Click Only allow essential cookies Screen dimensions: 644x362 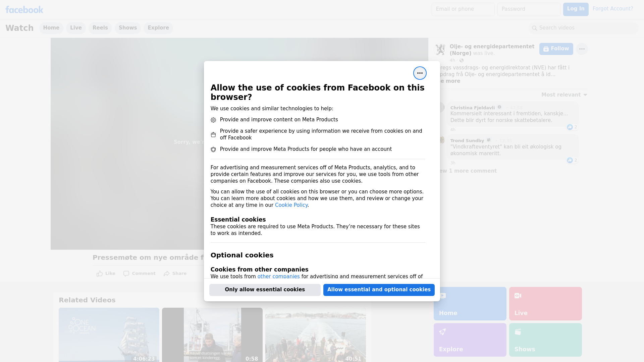[265, 290]
